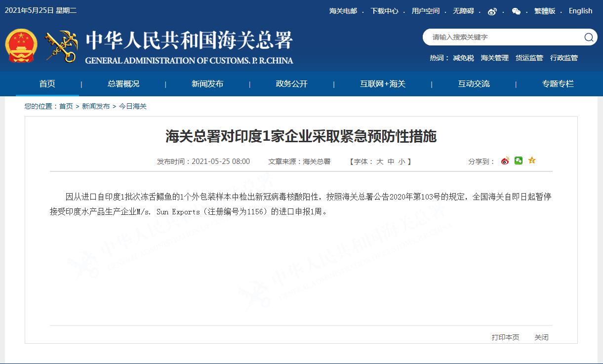Switch to the English site
Image resolution: width=603 pixels, height=364 pixels.
tap(580, 11)
